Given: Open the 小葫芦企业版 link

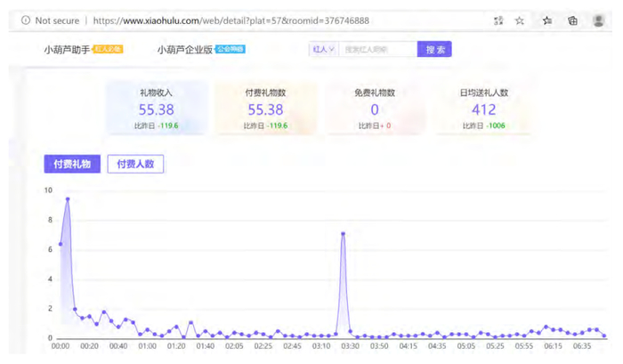Looking at the screenshot, I should (x=184, y=50).
